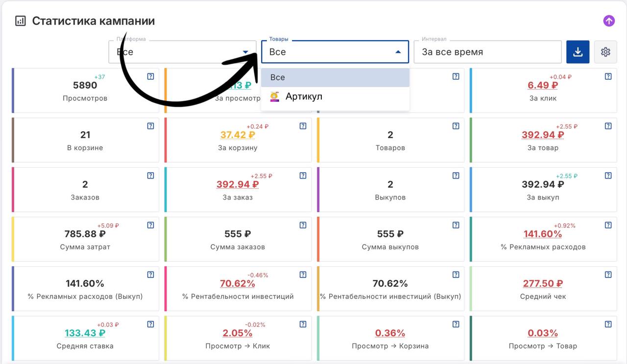Open the Платформа dropdown
Viewport: 627px width, 364px height.
click(182, 52)
